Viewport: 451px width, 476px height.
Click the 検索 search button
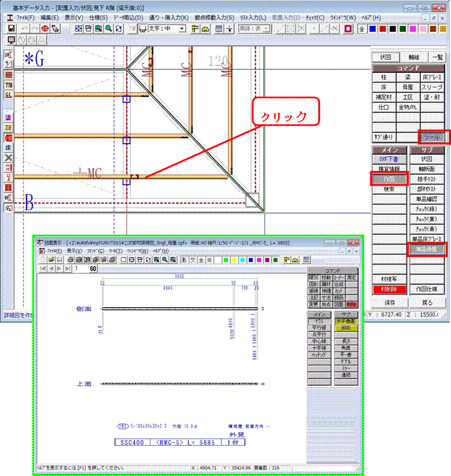pos(389,189)
